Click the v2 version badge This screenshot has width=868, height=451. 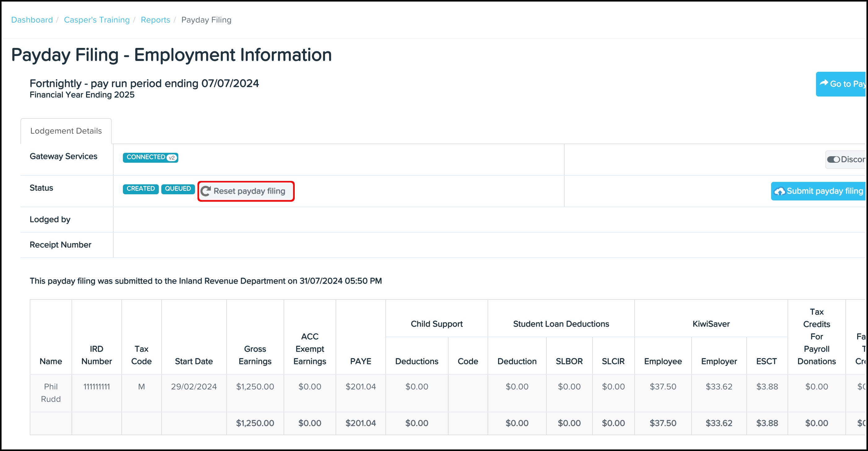coord(172,158)
